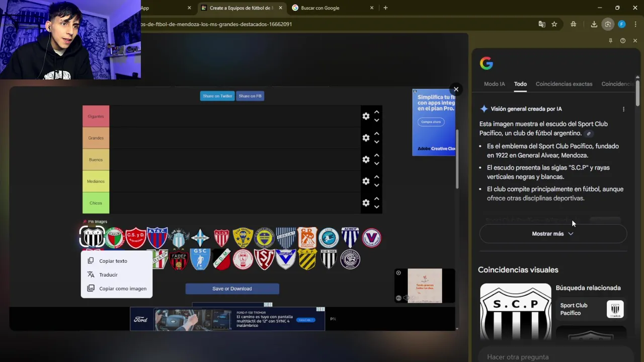Open Sport Club Pacífico related search card
The image size is (644, 362).
pyautogui.click(x=591, y=309)
